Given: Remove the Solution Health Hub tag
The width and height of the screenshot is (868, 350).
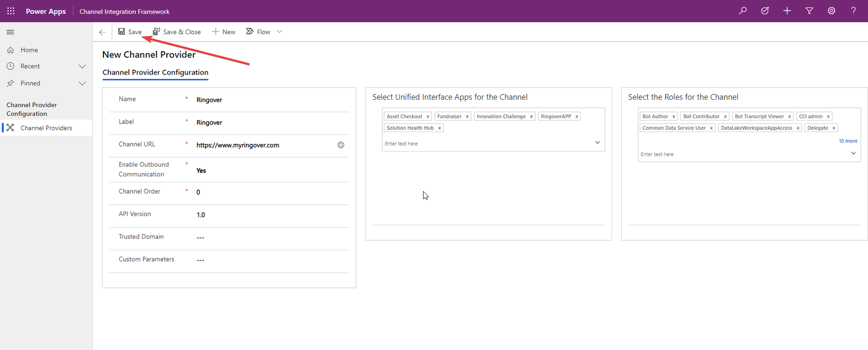Looking at the screenshot, I should coord(440,128).
